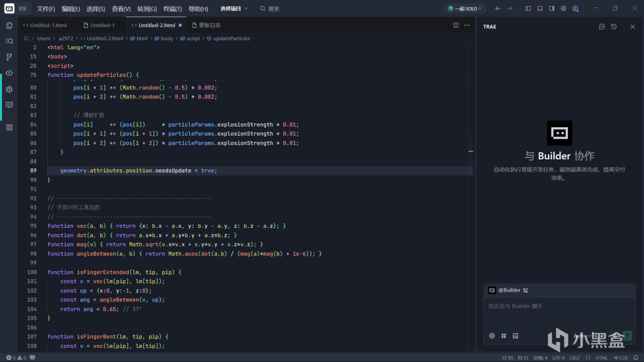Toggle the bottom panel layout
The width and height of the screenshot is (644, 362).
tap(540, 9)
